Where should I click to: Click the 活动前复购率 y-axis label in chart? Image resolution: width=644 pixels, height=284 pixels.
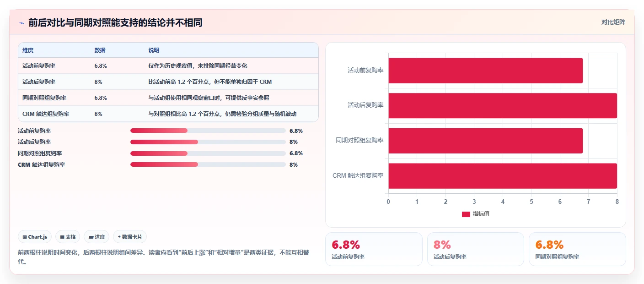[x=365, y=71]
